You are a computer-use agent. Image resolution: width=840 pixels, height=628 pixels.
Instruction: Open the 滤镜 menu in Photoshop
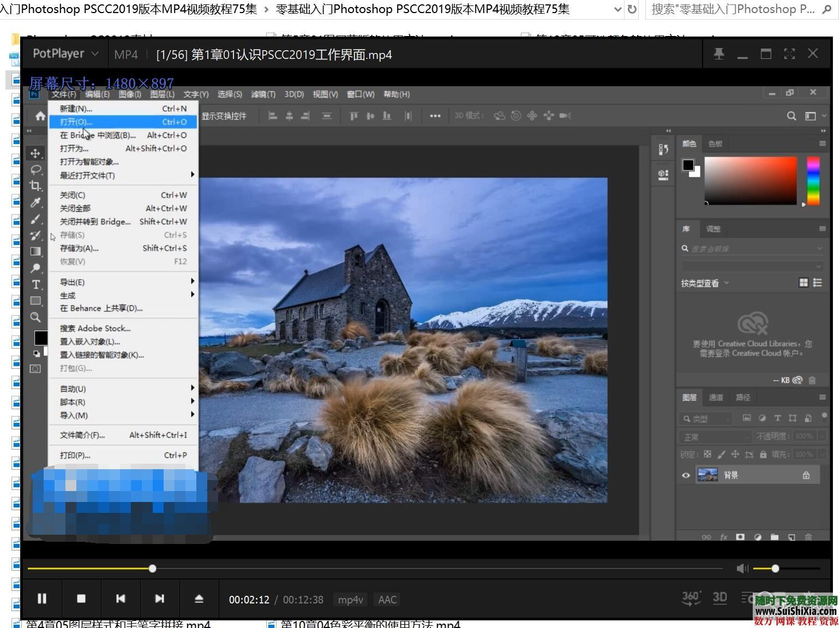(262, 94)
